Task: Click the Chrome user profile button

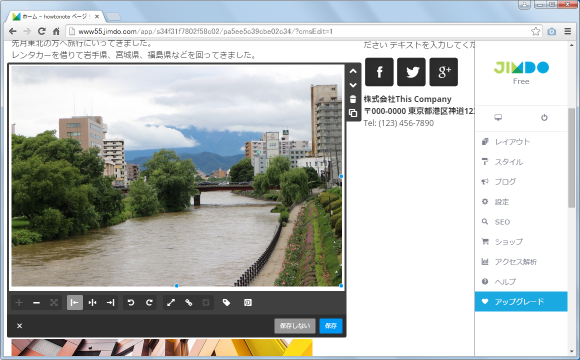Action: (x=525, y=4)
